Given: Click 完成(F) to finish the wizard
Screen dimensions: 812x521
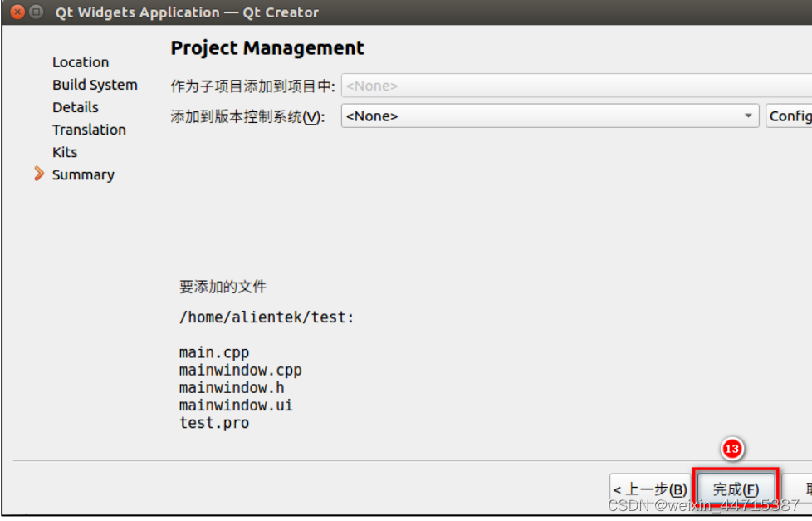Looking at the screenshot, I should pos(734,488).
